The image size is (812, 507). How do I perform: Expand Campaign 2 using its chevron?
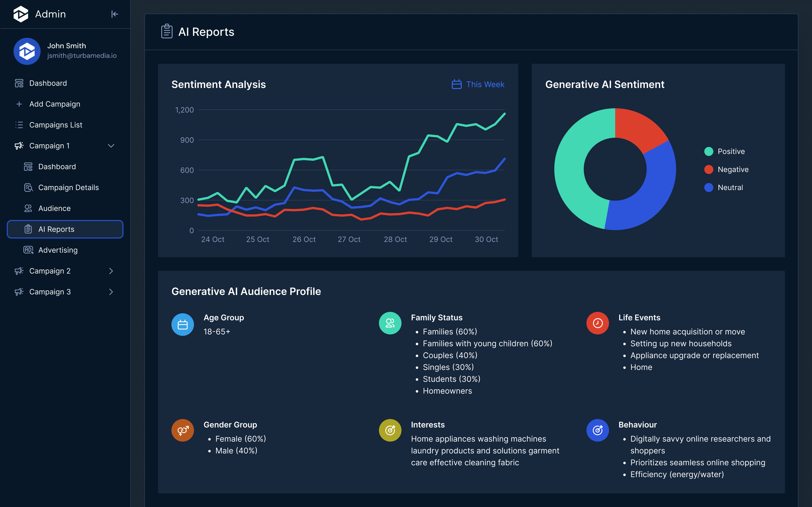tap(111, 271)
